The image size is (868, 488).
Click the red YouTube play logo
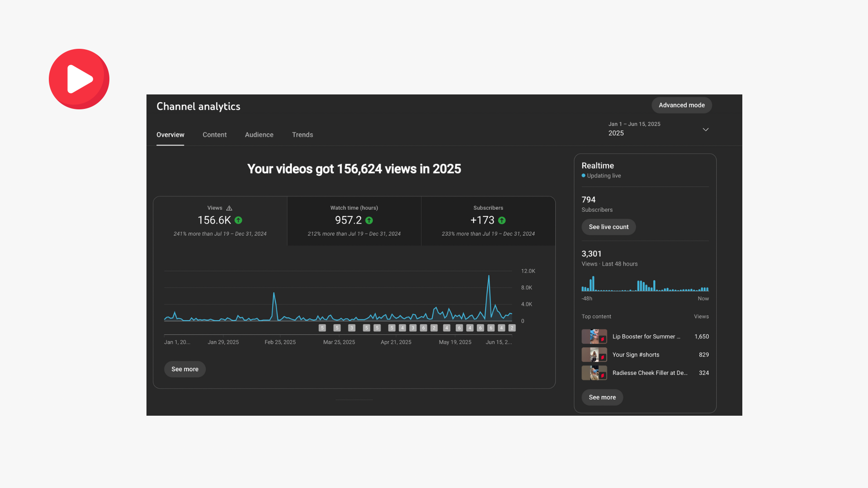pyautogui.click(x=79, y=79)
